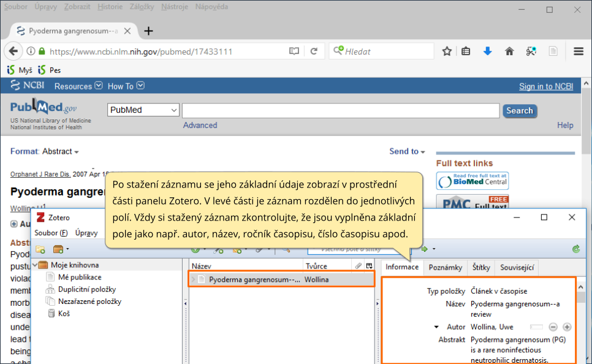Screen dimensions: 592x364
Task: Sort items by Tvůrce column
Action: point(328,266)
